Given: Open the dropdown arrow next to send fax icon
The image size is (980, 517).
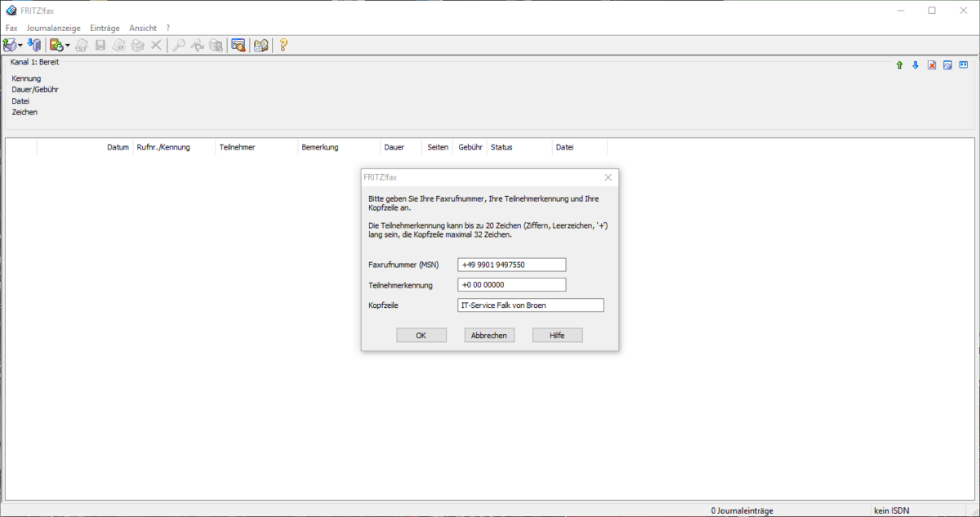Looking at the screenshot, I should coord(20,46).
